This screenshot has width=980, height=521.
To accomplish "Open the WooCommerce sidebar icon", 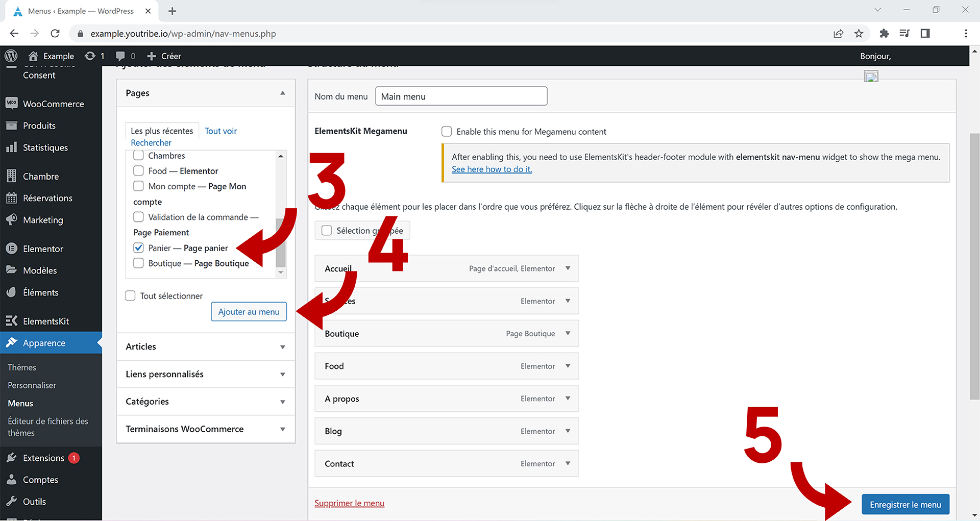I will coord(12,104).
